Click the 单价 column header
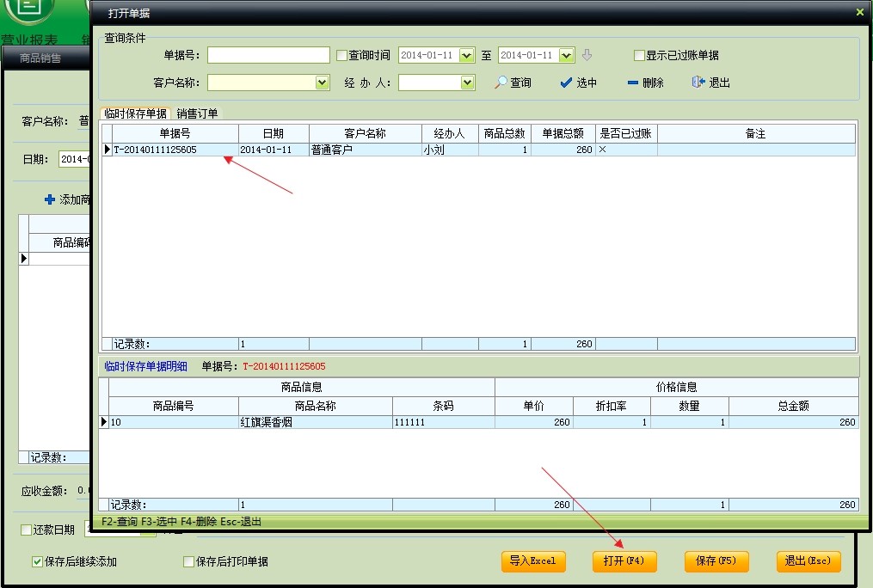The width and height of the screenshot is (873, 588). tap(533, 406)
